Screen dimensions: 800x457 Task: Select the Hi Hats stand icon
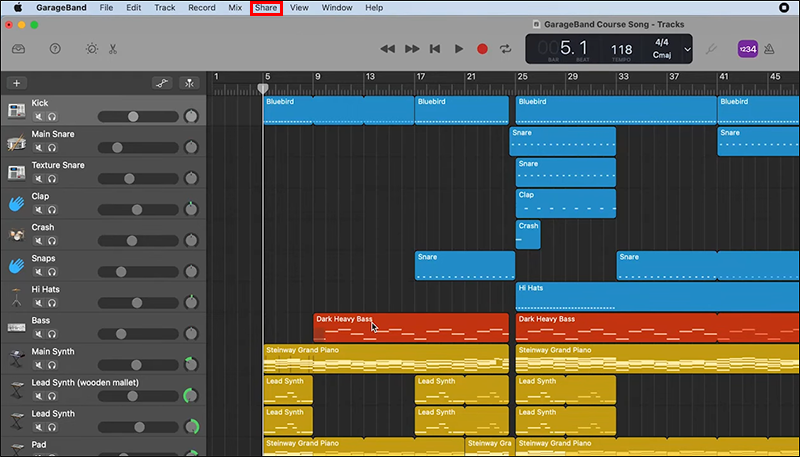pyautogui.click(x=16, y=297)
